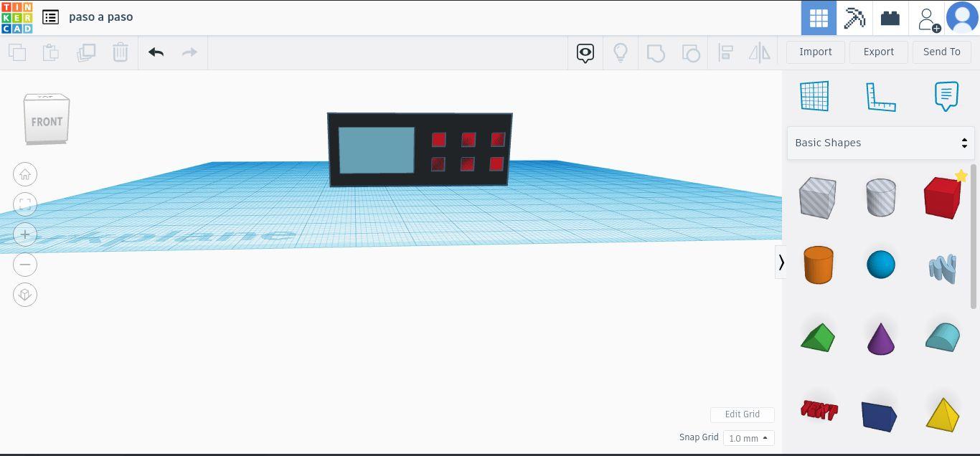This screenshot has height=456, width=980.
Task: Click the Show all lightbulb icon
Action: [621, 52]
